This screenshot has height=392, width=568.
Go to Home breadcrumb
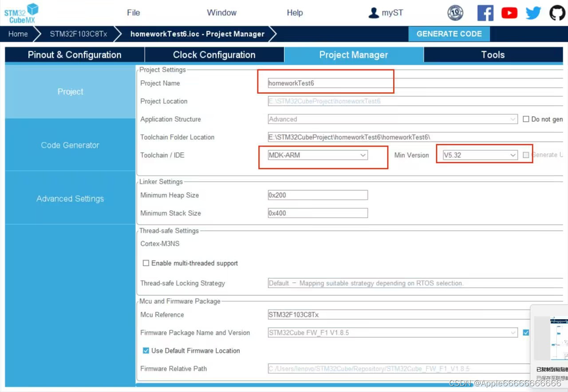point(18,34)
